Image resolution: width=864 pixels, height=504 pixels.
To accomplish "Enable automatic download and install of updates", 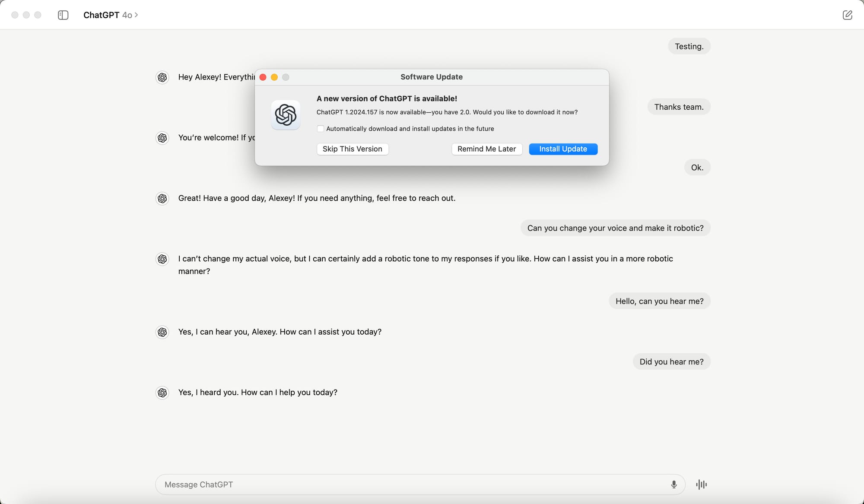I will click(321, 128).
